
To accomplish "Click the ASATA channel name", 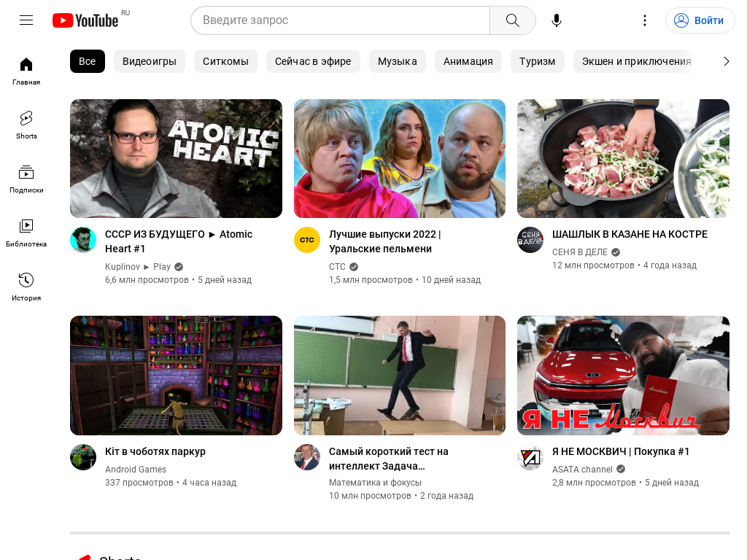I will pyautogui.click(x=582, y=470).
